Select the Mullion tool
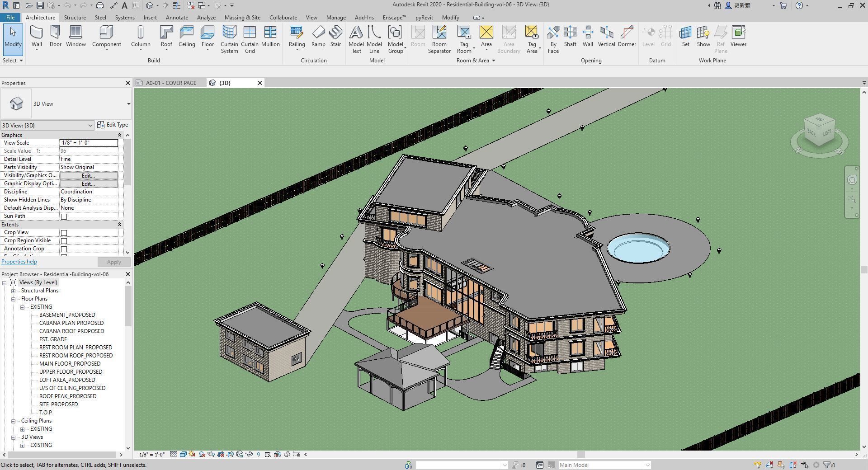Viewport: 868px width, 470px height. [x=270, y=36]
